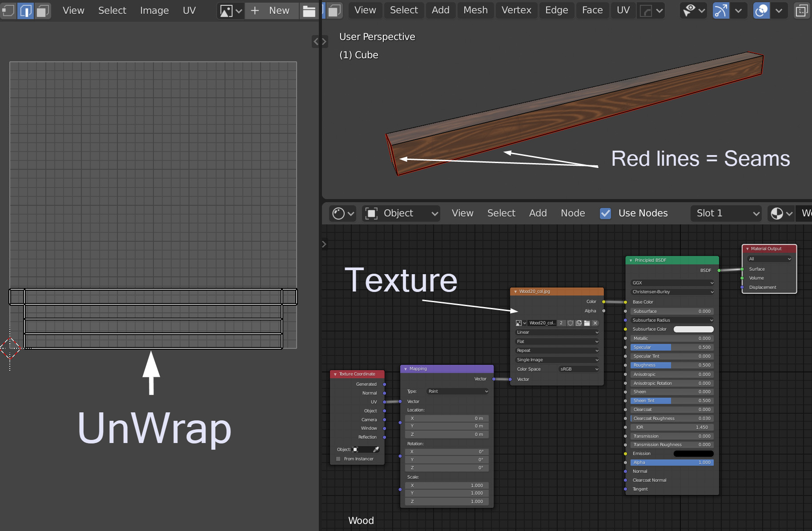Open Image menu in UV editor
Screen dimensions: 812x531
(154, 11)
